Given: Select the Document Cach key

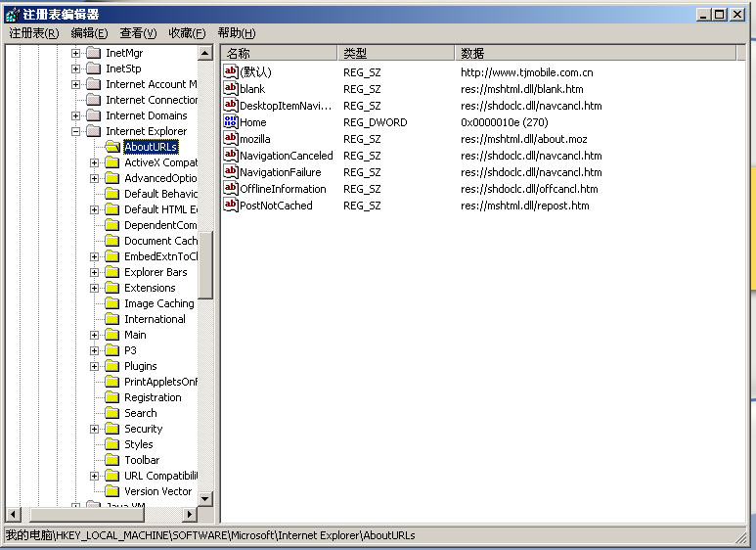Looking at the screenshot, I should (160, 241).
